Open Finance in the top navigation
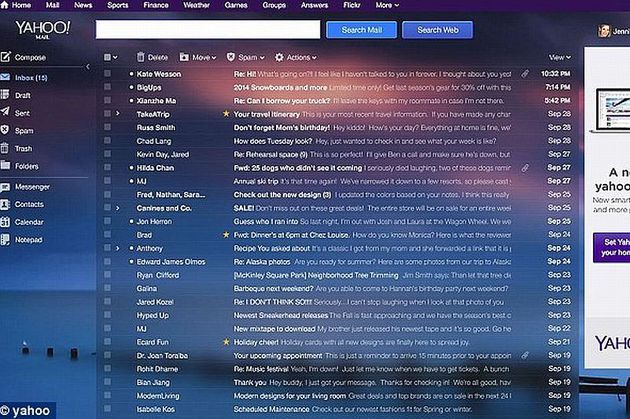The width and height of the screenshot is (630, 419). click(x=156, y=5)
